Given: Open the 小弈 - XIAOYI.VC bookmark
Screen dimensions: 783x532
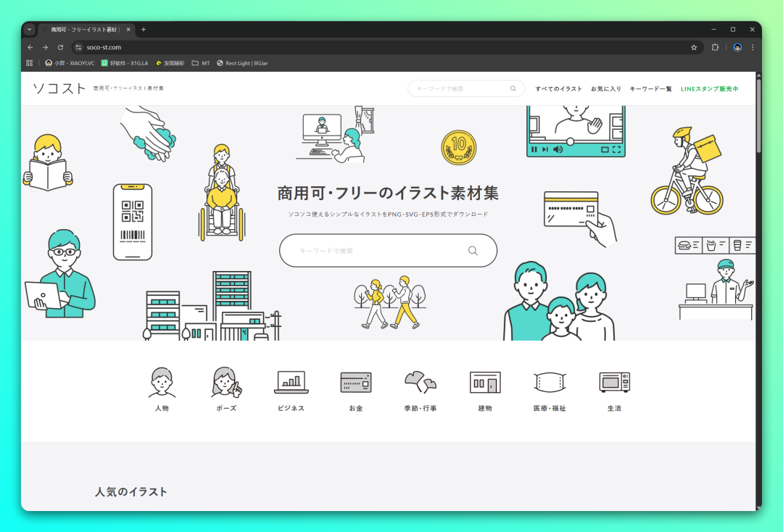Looking at the screenshot, I should (x=70, y=63).
